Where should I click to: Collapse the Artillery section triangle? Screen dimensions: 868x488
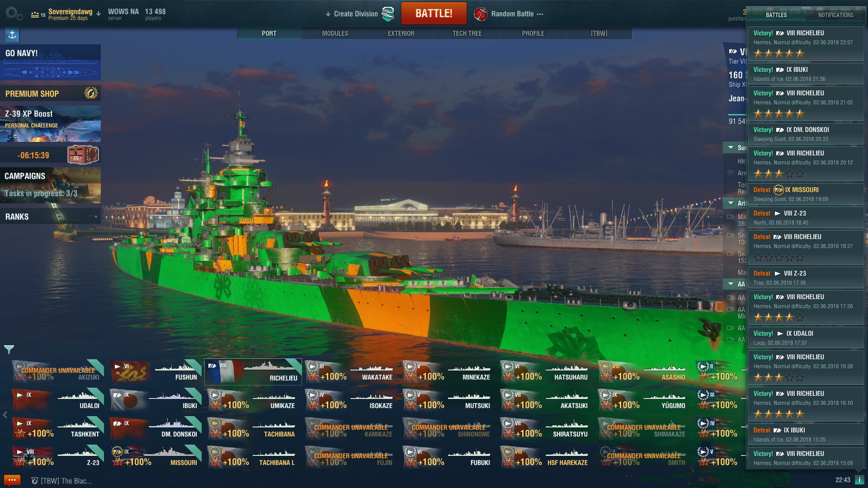[x=731, y=203]
